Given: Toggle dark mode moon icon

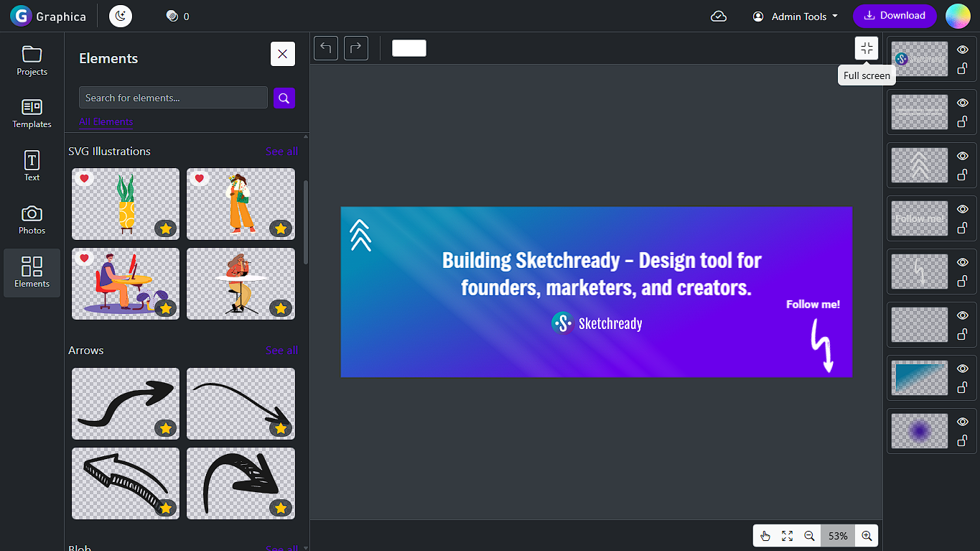Looking at the screenshot, I should point(121,16).
